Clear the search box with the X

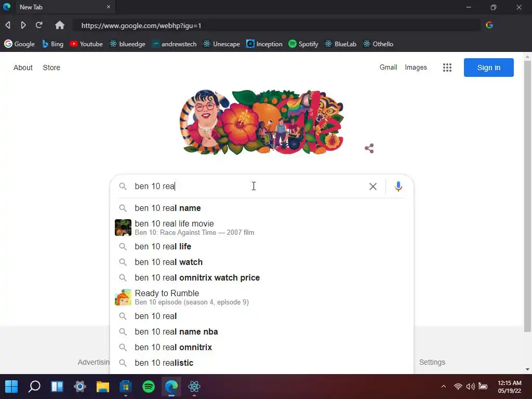tap(373, 187)
